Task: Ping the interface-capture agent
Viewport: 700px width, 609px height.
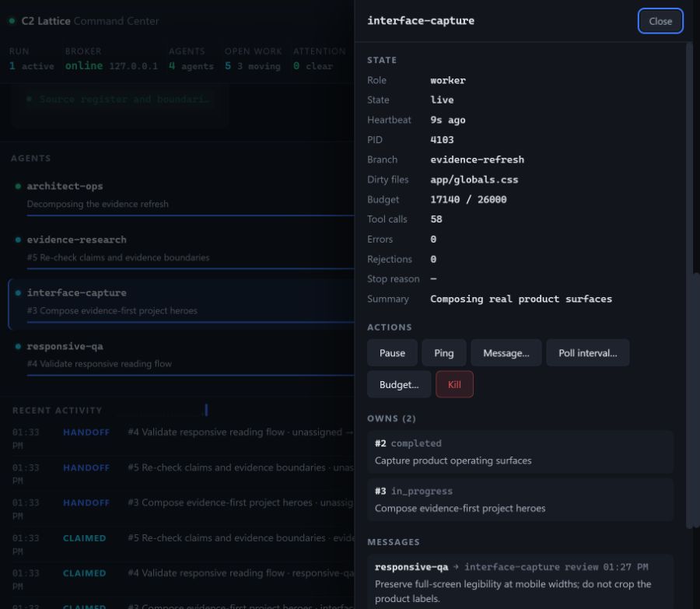Action: (444, 352)
